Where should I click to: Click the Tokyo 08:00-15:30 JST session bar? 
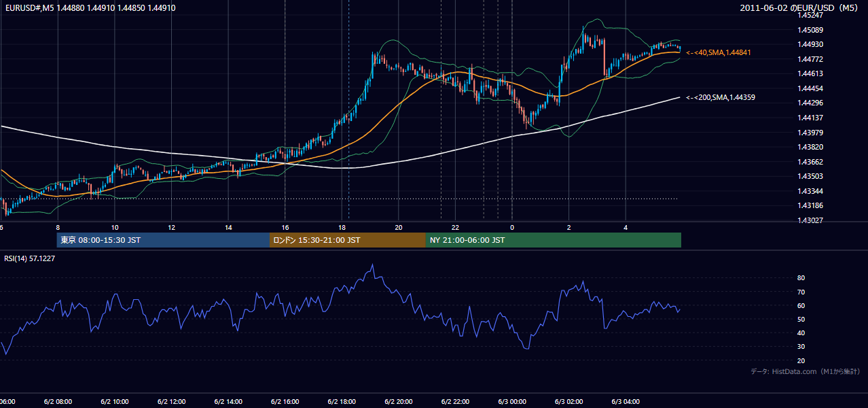click(163, 240)
